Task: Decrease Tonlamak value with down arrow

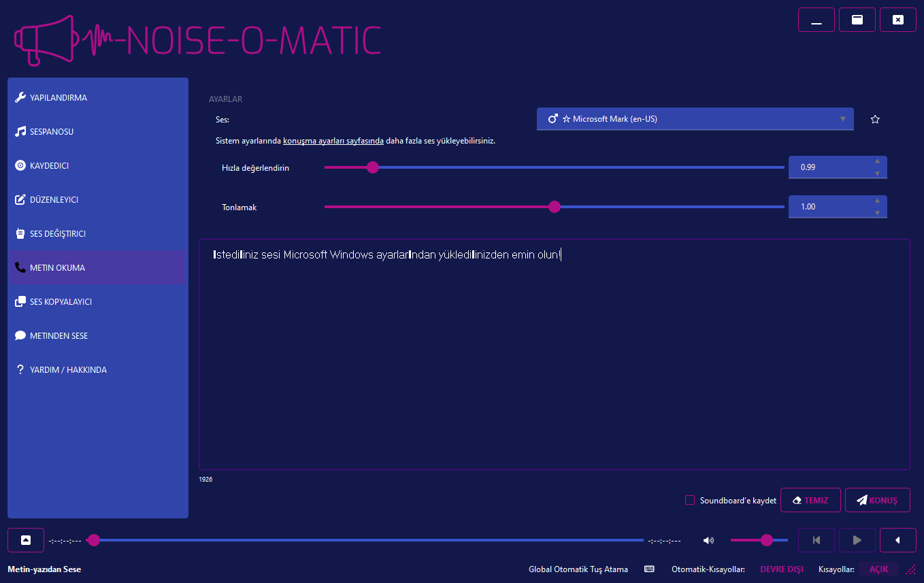Action: (877, 213)
